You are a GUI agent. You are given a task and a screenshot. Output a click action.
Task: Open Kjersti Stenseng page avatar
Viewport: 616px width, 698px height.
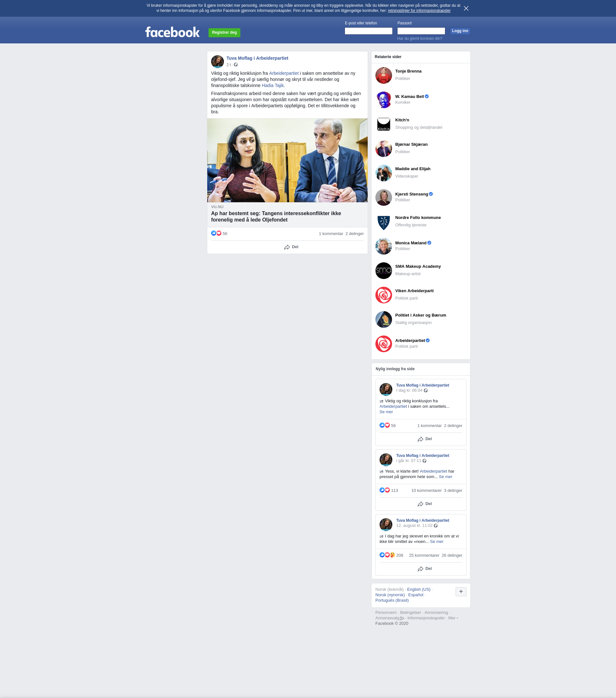coord(383,197)
